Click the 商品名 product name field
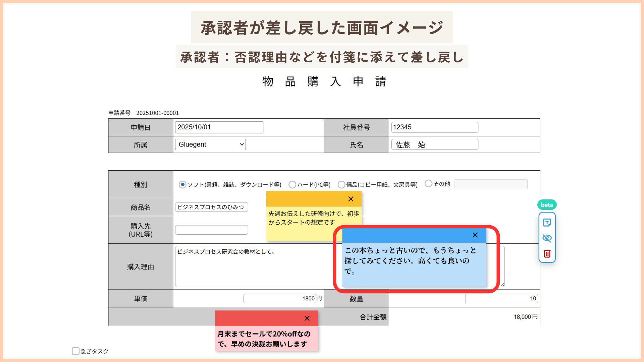 click(x=211, y=207)
